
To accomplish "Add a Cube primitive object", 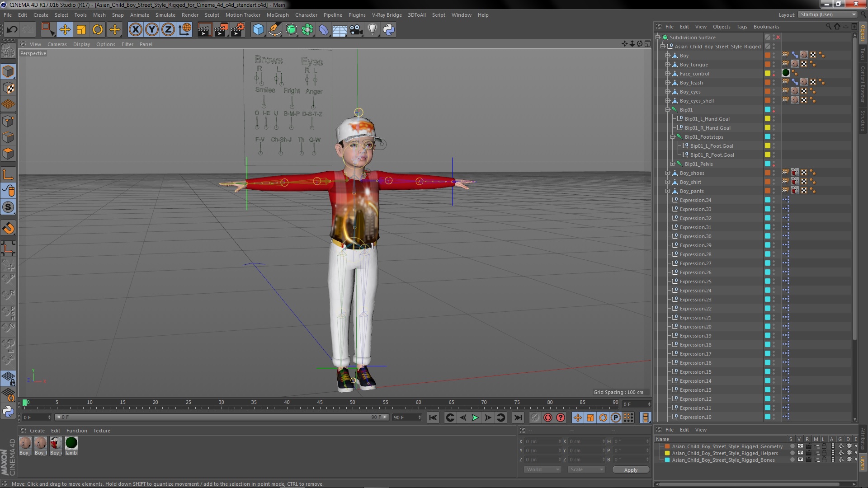I will [x=258, y=30].
